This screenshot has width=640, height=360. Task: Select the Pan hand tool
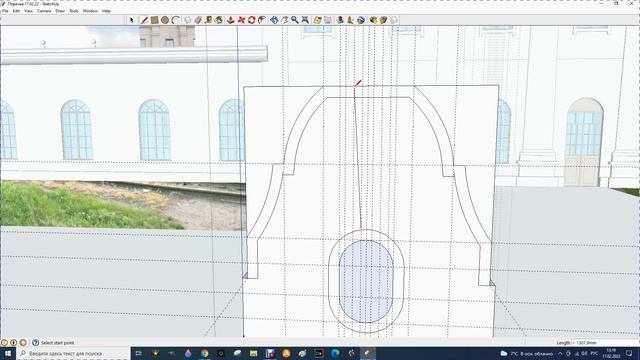tap(284, 20)
